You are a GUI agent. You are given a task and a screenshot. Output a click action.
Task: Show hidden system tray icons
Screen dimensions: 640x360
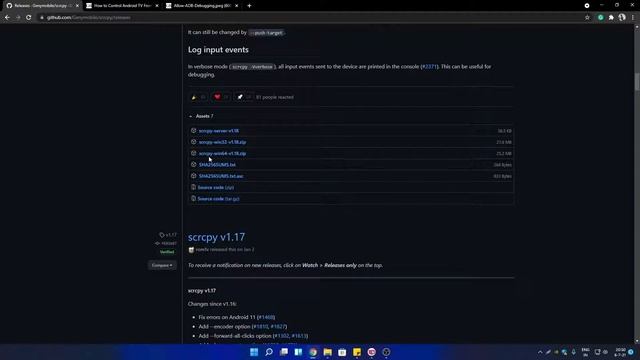540,352
